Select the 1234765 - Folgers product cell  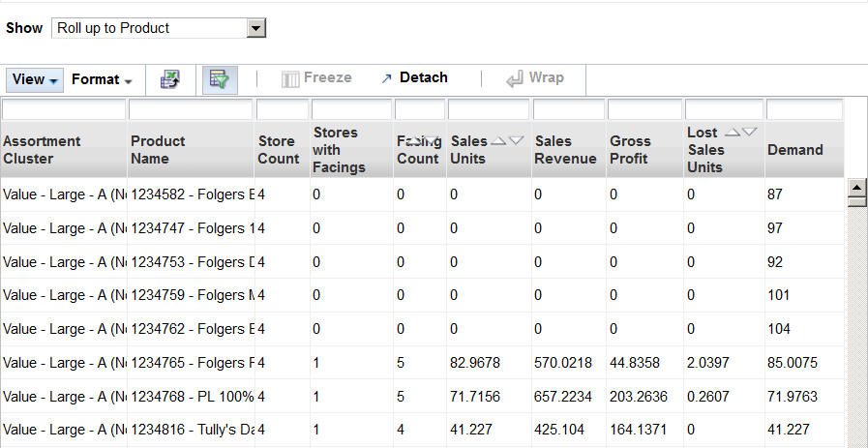(x=191, y=363)
